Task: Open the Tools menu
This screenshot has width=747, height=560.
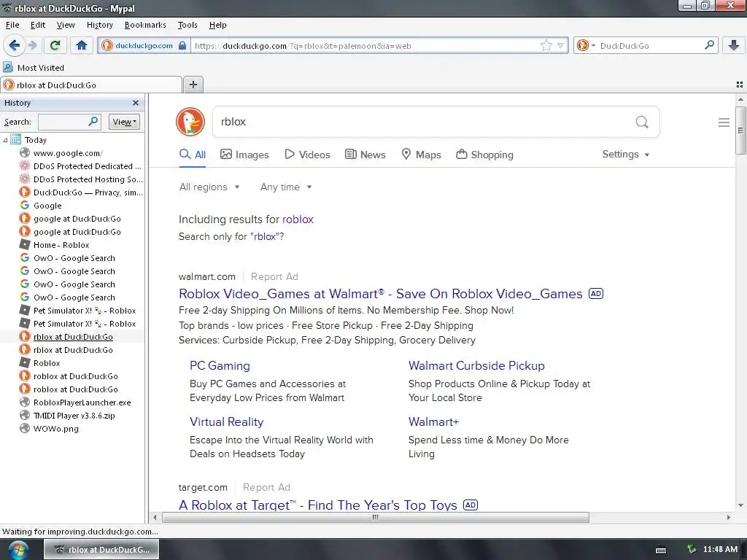Action: 187,25
